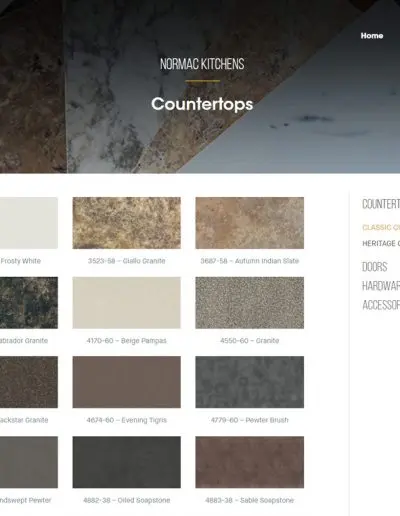Open the Oiled Soapstone thumbnail
Screen dimensions: 400x516
pos(127,462)
